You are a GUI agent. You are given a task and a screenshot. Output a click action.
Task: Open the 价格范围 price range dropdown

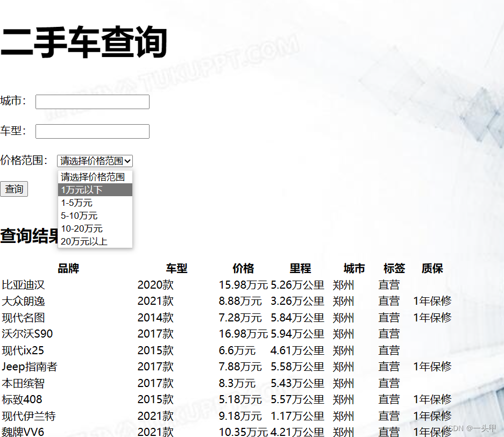[x=95, y=161]
